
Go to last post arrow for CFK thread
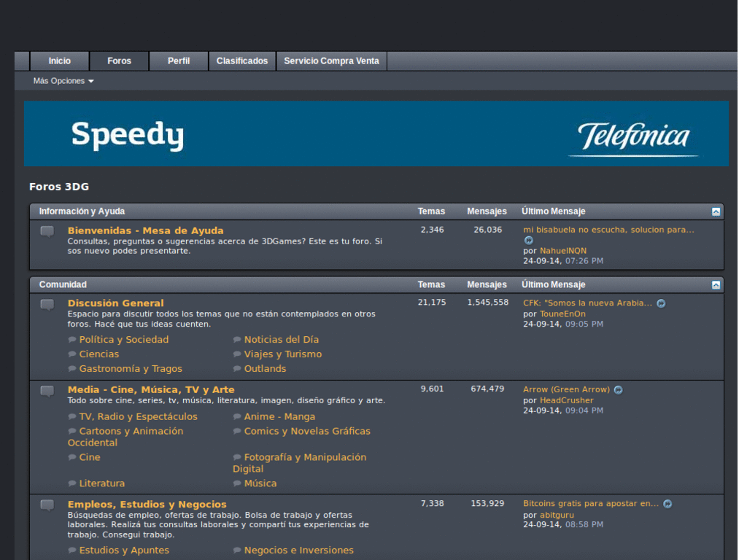661,303
